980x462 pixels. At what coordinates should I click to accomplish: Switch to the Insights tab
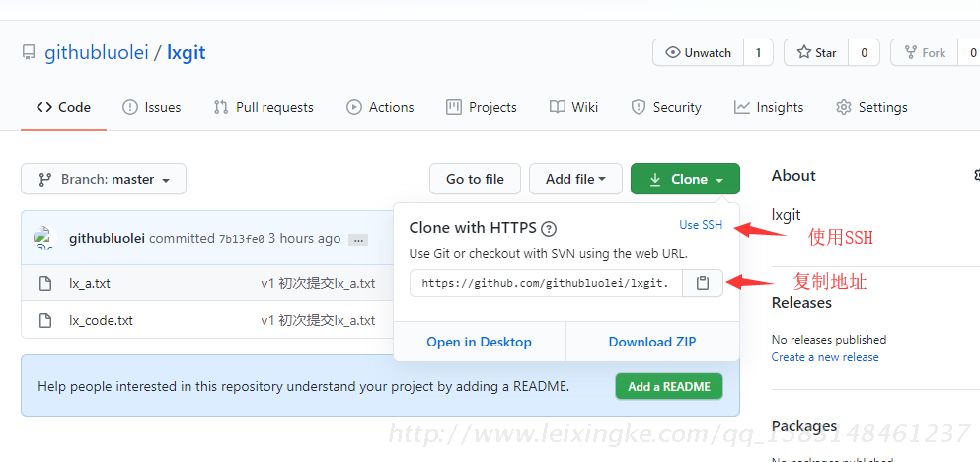(769, 107)
